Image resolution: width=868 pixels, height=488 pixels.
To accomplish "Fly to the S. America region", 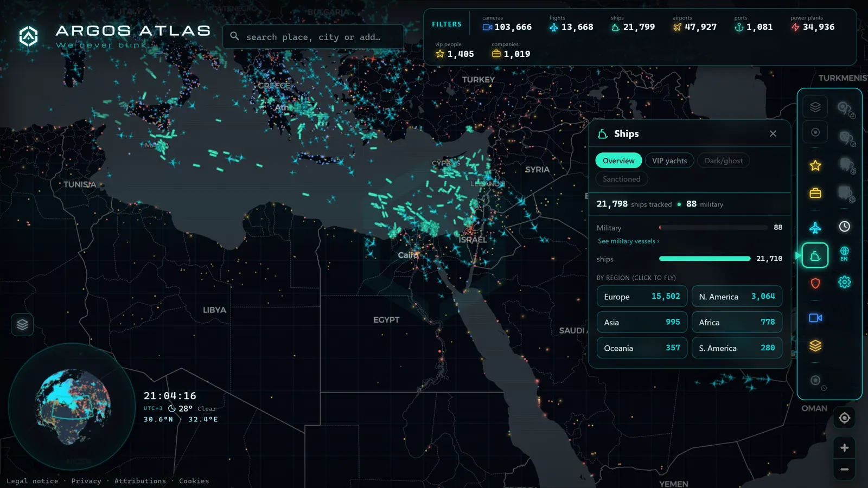I will tap(737, 348).
